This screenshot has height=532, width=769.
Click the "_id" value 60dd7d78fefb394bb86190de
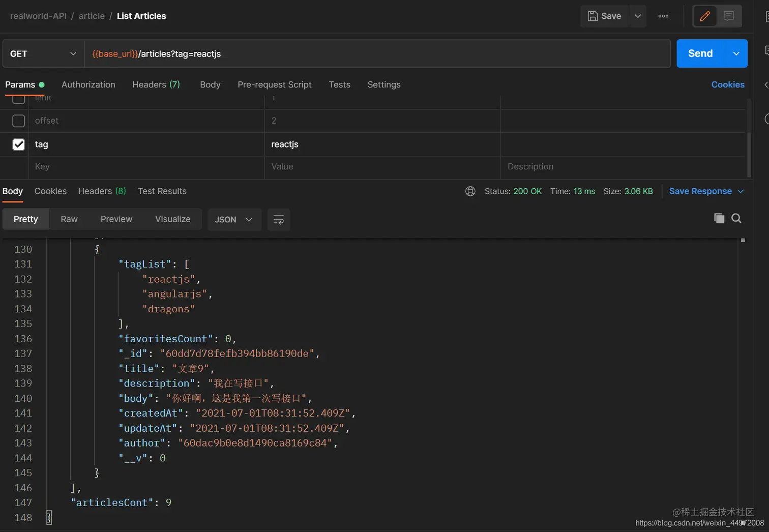[x=237, y=353]
